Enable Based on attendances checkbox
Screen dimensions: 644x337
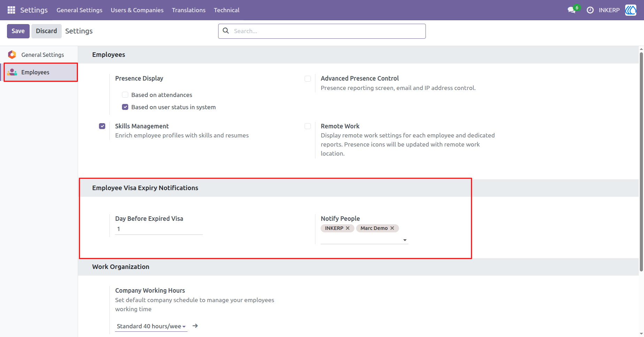pyautogui.click(x=125, y=95)
